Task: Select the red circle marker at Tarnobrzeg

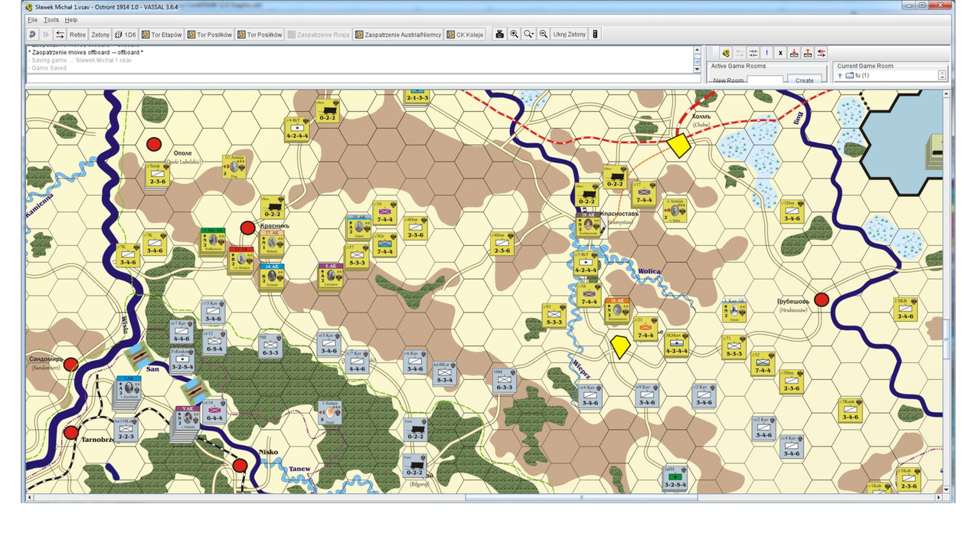Action: [x=71, y=433]
